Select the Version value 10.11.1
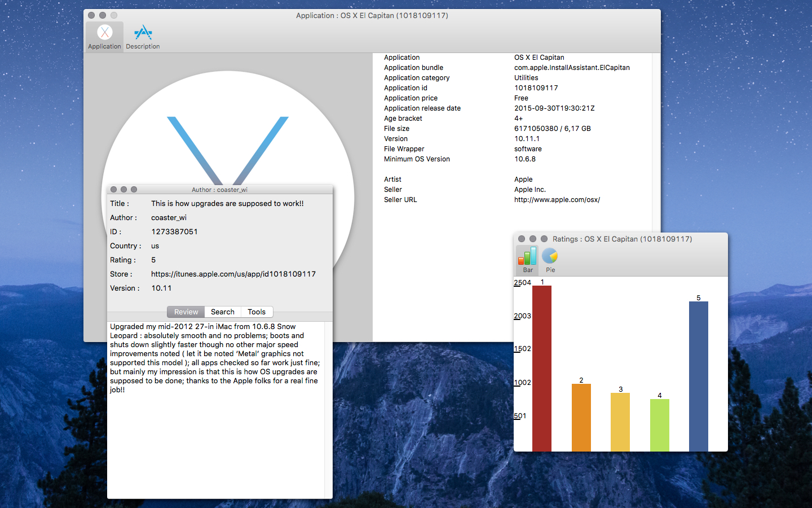The height and width of the screenshot is (508, 812). [527, 139]
